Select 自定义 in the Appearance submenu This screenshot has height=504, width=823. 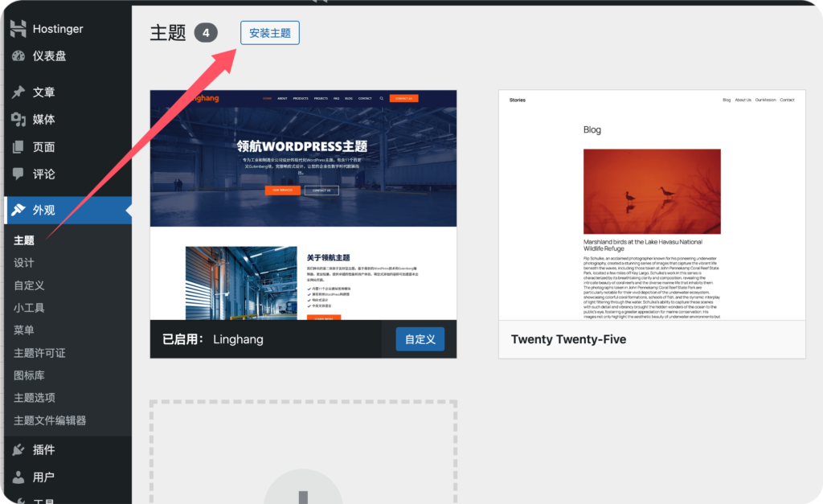click(29, 285)
